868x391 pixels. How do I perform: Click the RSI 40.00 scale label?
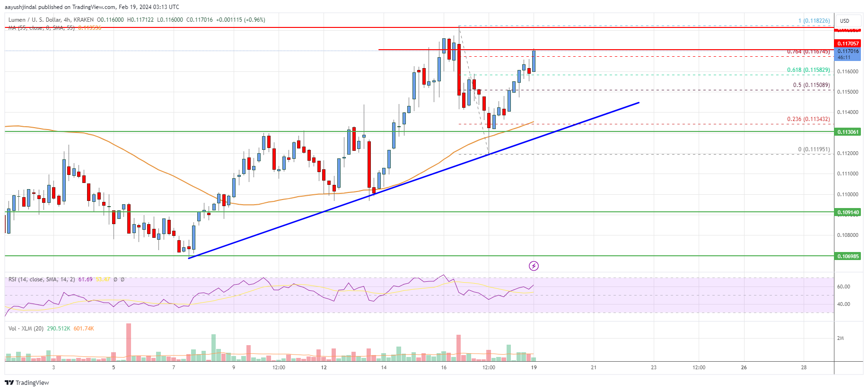(x=843, y=304)
